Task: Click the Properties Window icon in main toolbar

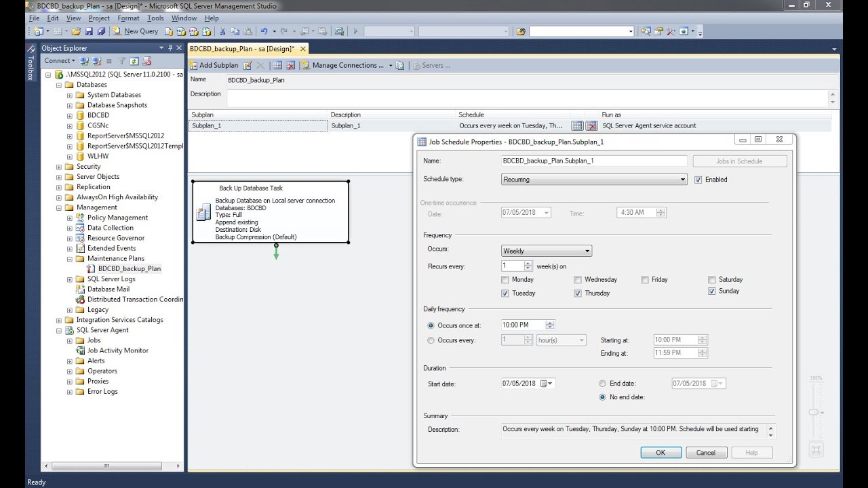Action: coord(657,31)
